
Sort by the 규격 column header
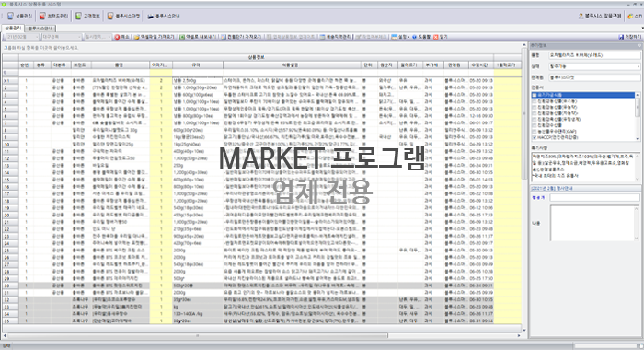[198, 65]
